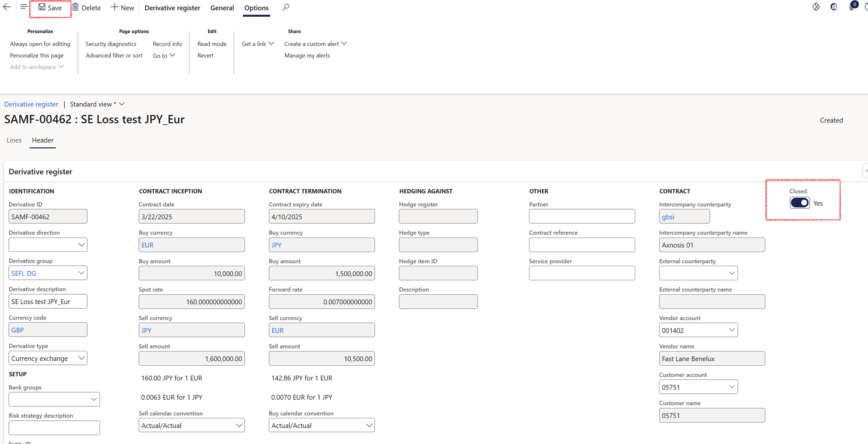The width and height of the screenshot is (868, 444).
Task: Open Security diagnostics
Action: pos(111,44)
